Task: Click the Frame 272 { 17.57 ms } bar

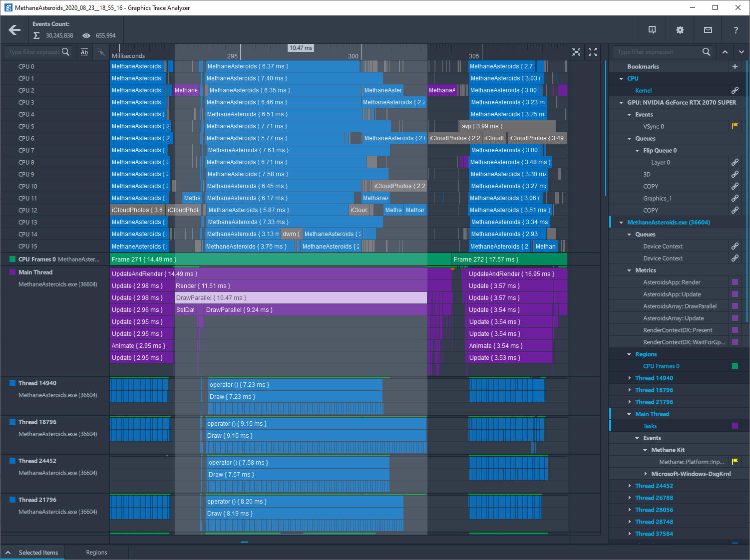Action: point(509,259)
